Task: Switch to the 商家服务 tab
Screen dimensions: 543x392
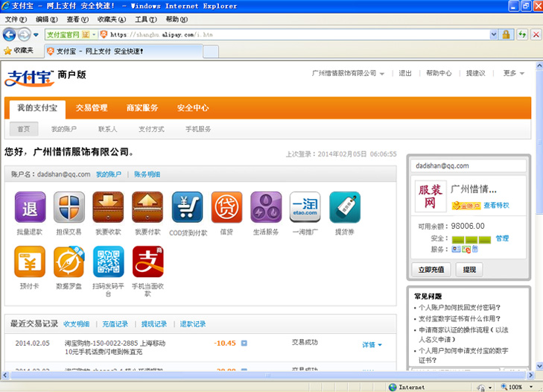Action: pos(142,108)
